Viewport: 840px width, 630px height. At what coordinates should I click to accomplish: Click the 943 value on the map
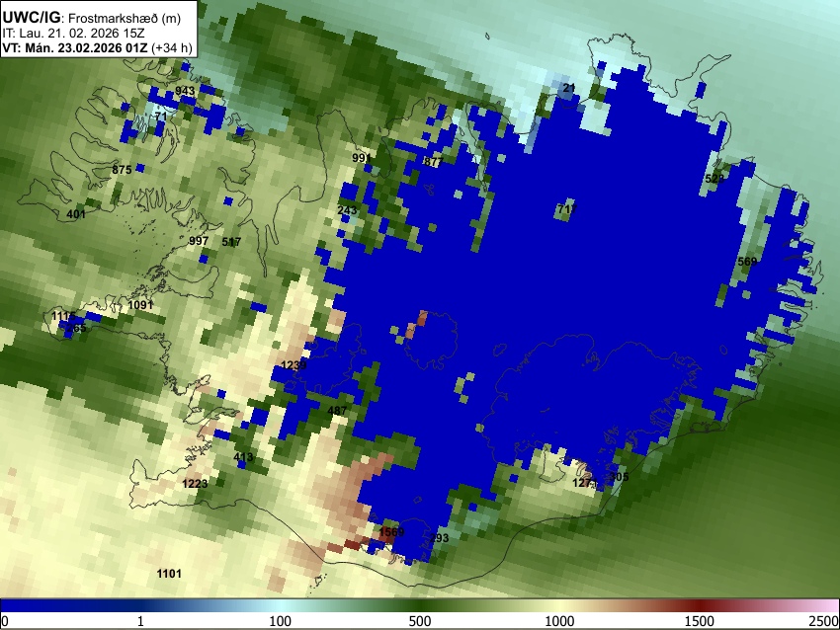(x=185, y=91)
